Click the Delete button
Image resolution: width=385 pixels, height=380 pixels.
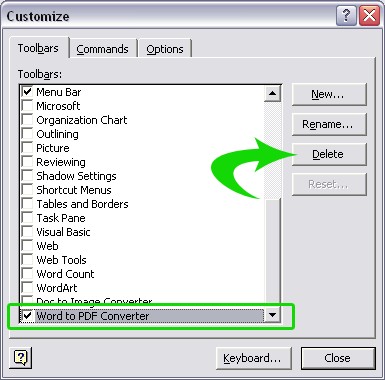329,154
